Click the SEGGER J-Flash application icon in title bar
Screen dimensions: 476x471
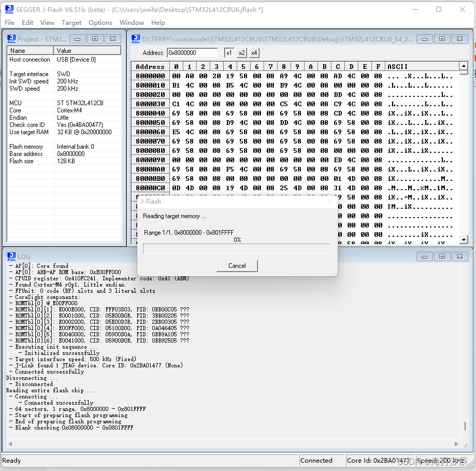[9, 9]
